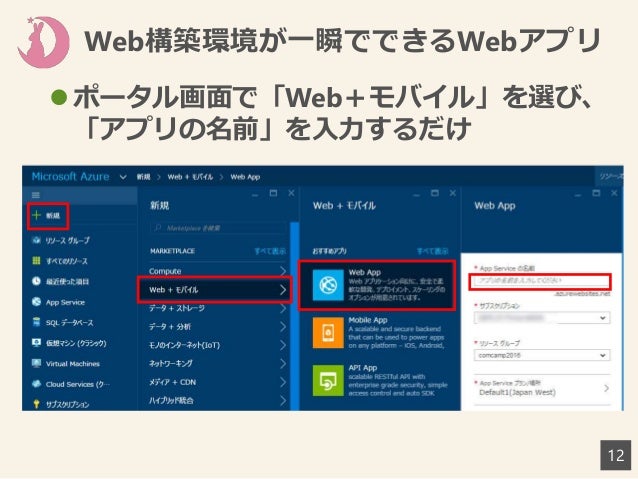
Task: Select データ + ストレージ in Marketplace list
Action: [177, 308]
